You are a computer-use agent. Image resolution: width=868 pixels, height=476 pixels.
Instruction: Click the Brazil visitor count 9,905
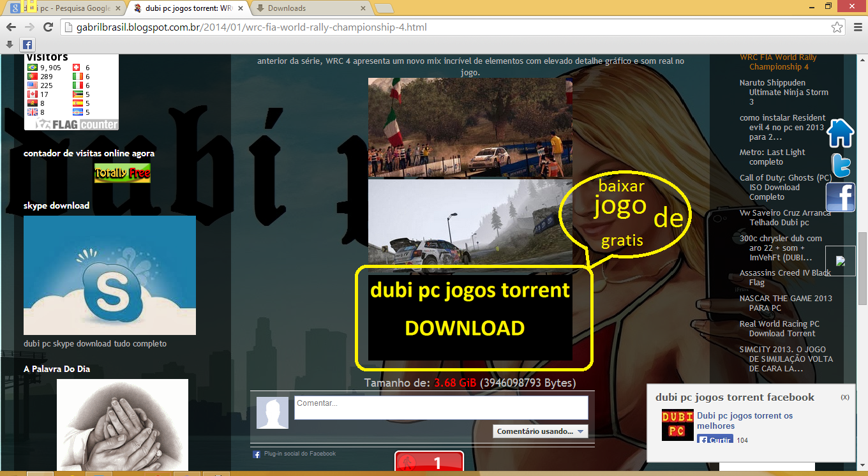point(50,67)
